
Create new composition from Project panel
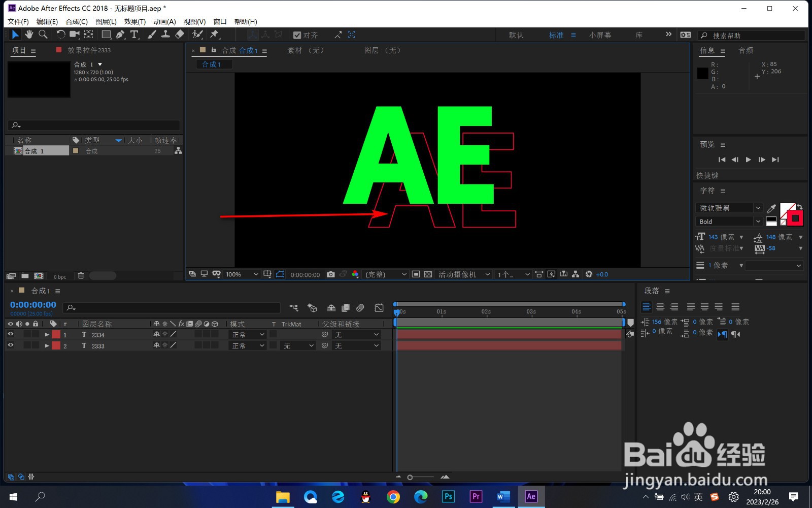(x=39, y=276)
